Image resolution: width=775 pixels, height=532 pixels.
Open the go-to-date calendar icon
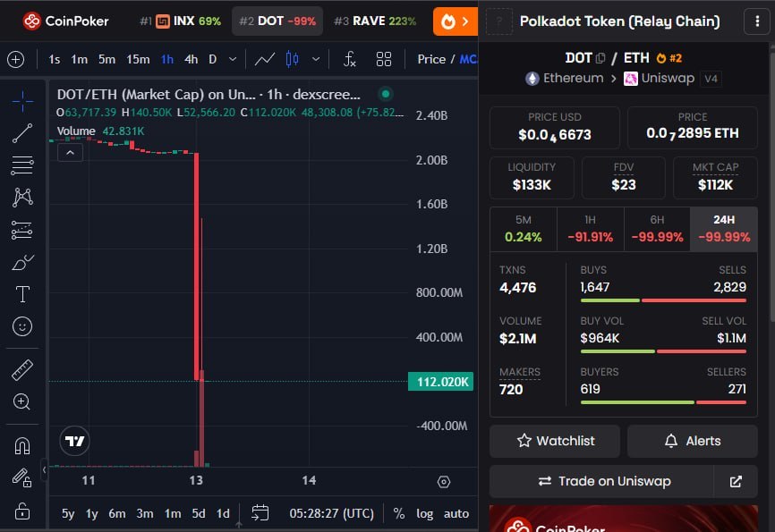260,513
